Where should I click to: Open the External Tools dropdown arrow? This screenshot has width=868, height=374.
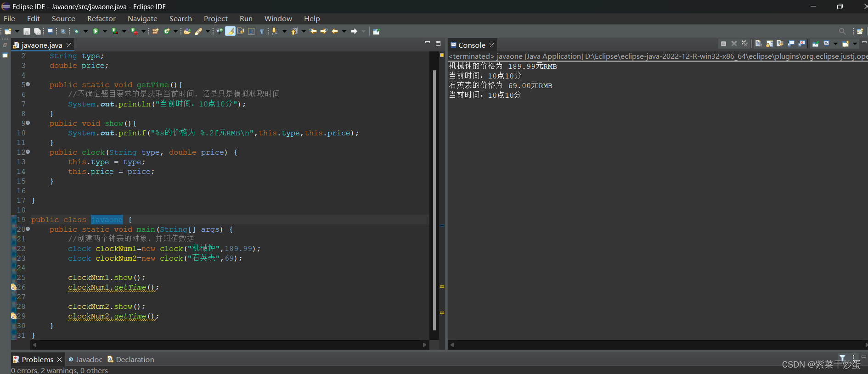[143, 31]
